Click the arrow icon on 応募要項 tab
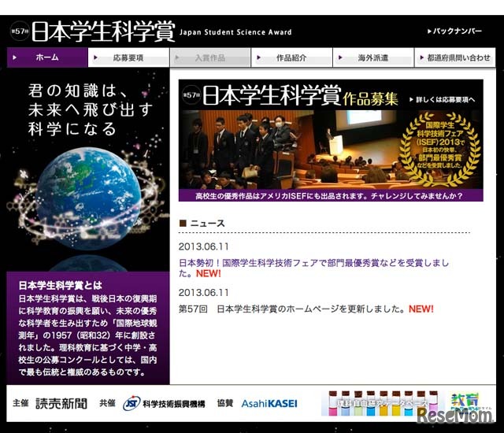The height and width of the screenshot is (433, 504). tap(95, 57)
